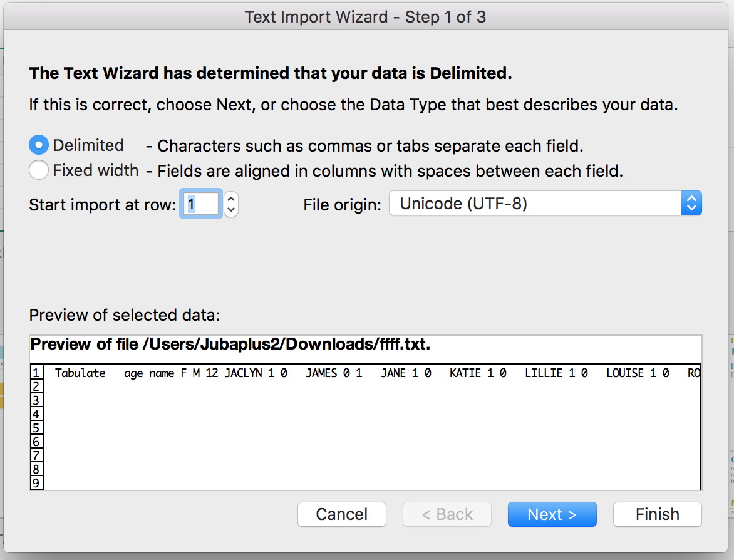Image resolution: width=734 pixels, height=560 pixels.
Task: Click the down stepper arrow to decrease row
Action: pos(230,209)
